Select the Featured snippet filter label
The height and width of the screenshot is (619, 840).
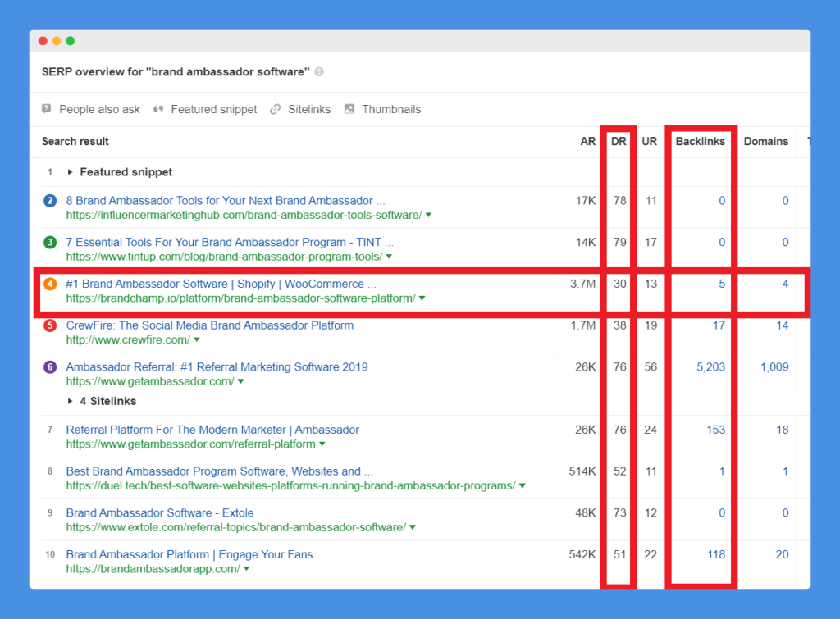[x=214, y=109]
